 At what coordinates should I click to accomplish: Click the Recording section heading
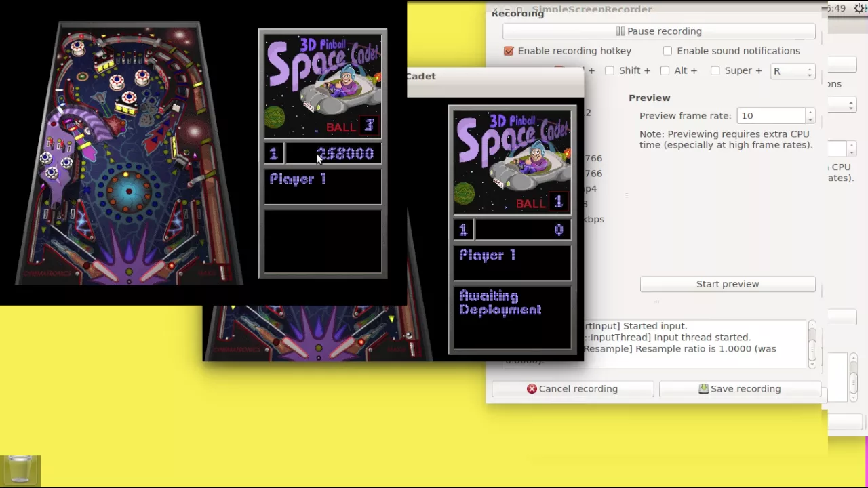(x=517, y=14)
